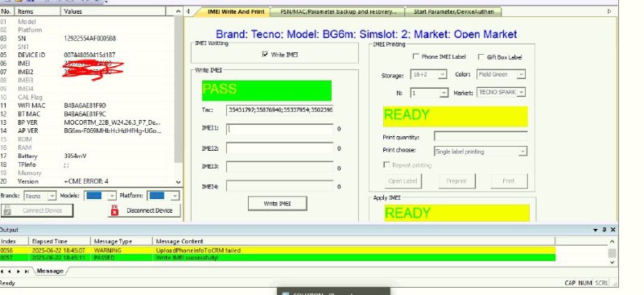The width and height of the screenshot is (644, 295).
Task: Close the Output panel
Action: (x=613, y=230)
